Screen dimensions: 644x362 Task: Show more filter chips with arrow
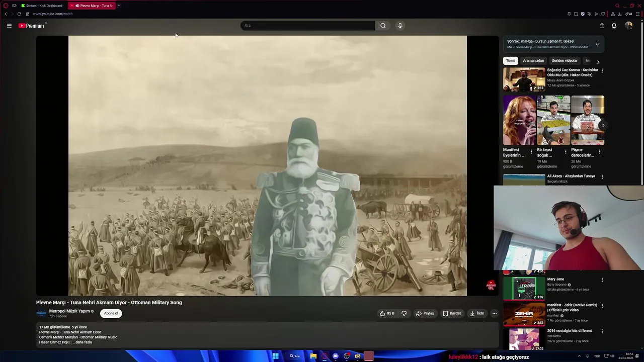598,62
